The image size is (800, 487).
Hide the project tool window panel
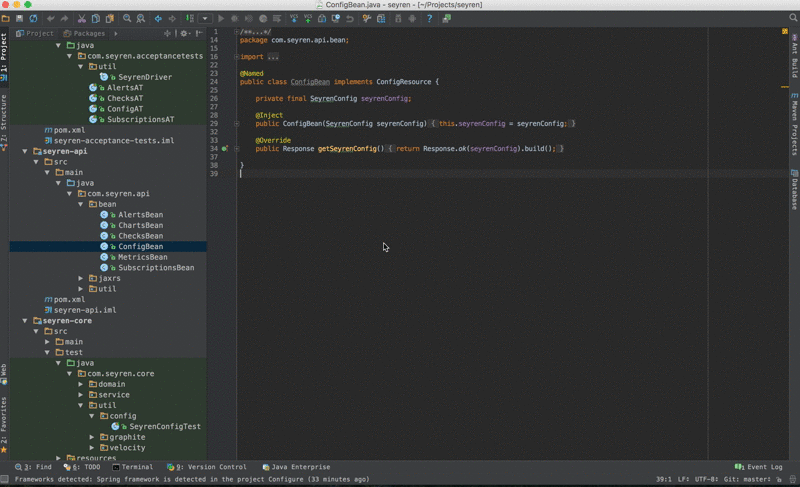199,33
